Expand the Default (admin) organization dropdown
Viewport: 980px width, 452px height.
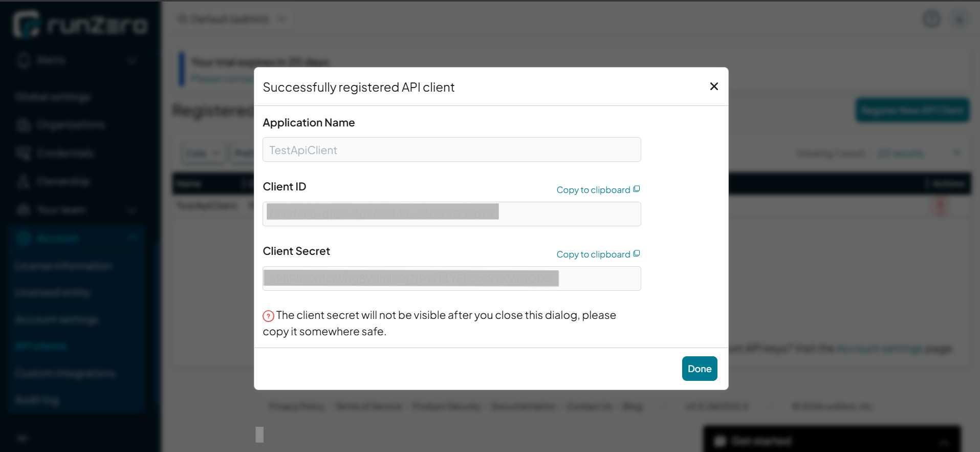(282, 18)
